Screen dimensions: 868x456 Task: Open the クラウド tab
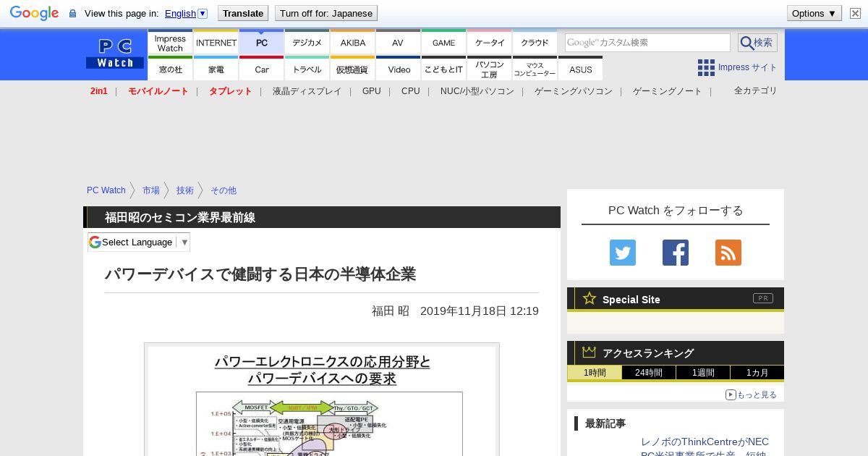(535, 42)
